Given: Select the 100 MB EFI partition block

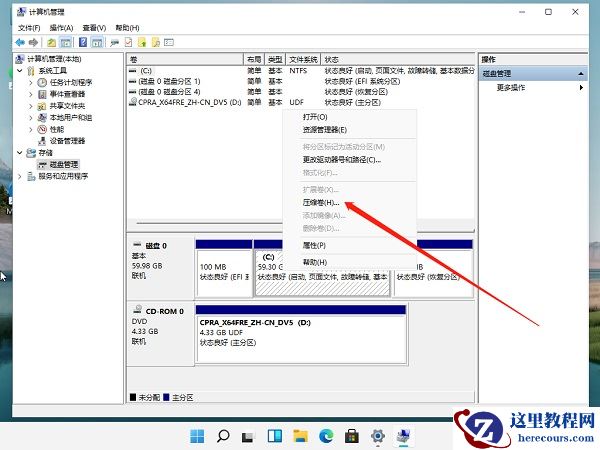Looking at the screenshot, I should pyautogui.click(x=224, y=268).
